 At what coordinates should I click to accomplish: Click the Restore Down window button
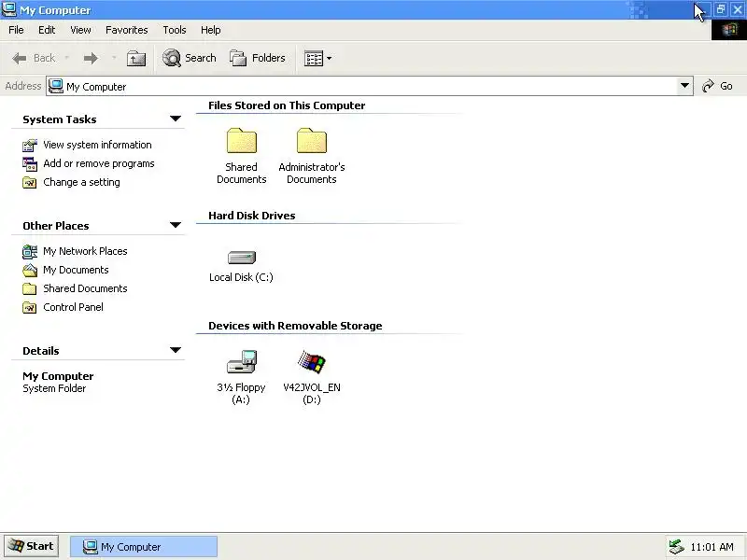(720, 9)
